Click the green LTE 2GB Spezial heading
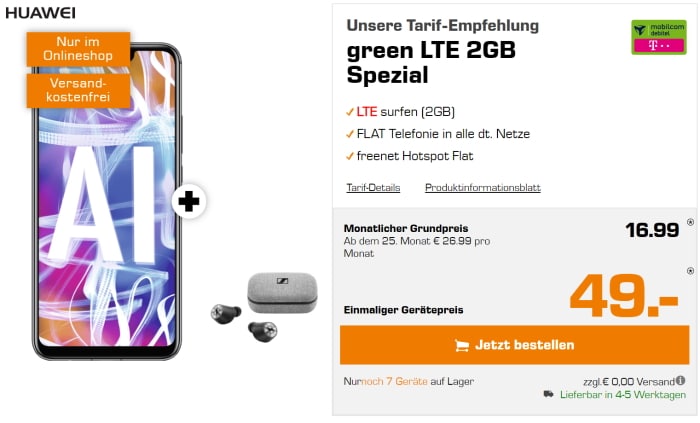The height and width of the screenshot is (423, 700). (x=431, y=62)
